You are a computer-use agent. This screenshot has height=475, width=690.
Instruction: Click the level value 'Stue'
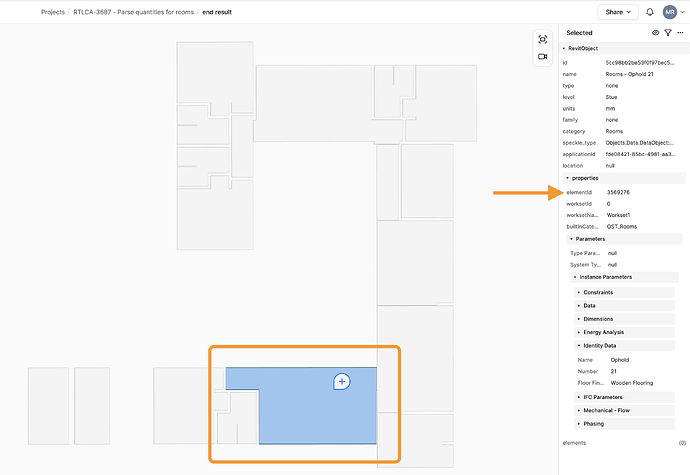coord(611,97)
